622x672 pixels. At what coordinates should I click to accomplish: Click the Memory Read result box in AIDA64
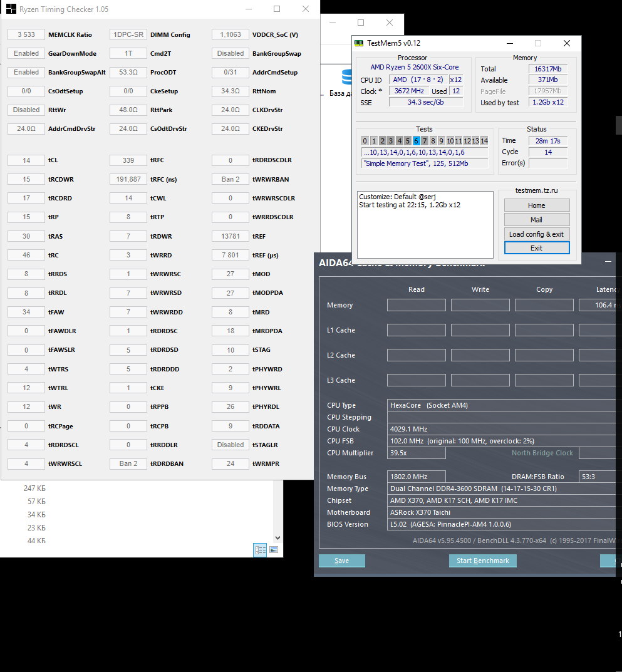pos(417,305)
